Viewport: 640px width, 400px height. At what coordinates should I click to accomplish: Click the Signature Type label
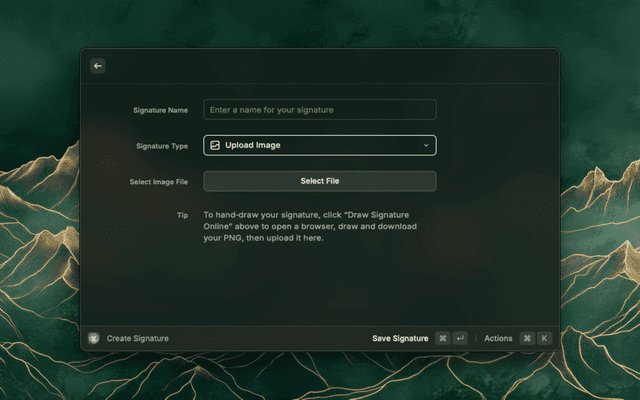pyautogui.click(x=161, y=146)
